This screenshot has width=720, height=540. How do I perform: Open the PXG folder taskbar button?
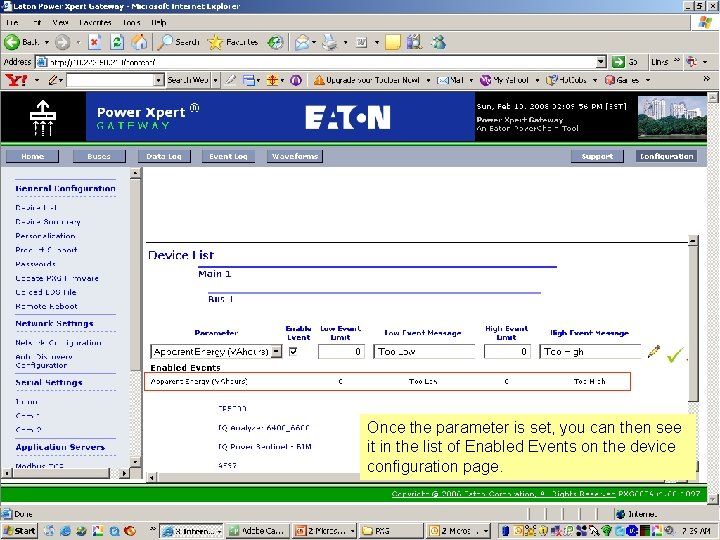(391, 531)
